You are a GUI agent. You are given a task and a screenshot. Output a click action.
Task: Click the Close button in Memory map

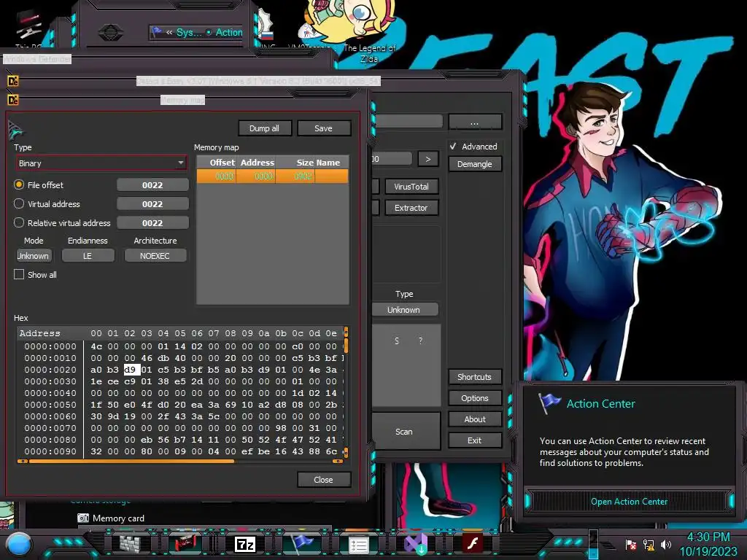tap(323, 480)
